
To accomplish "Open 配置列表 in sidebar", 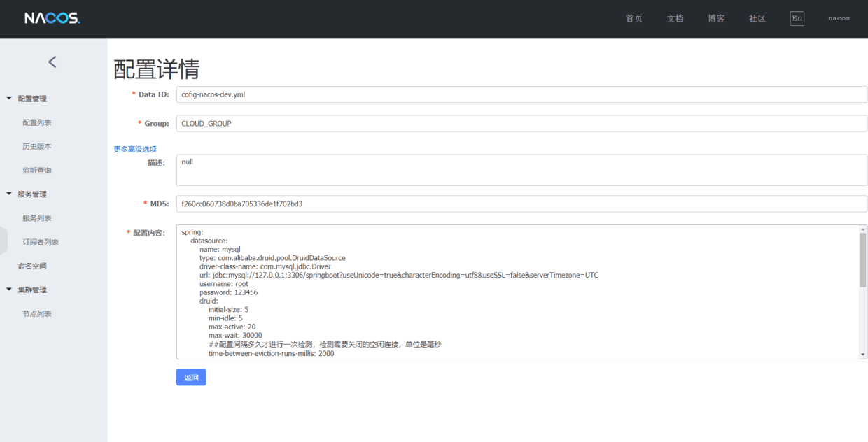I will click(x=37, y=123).
